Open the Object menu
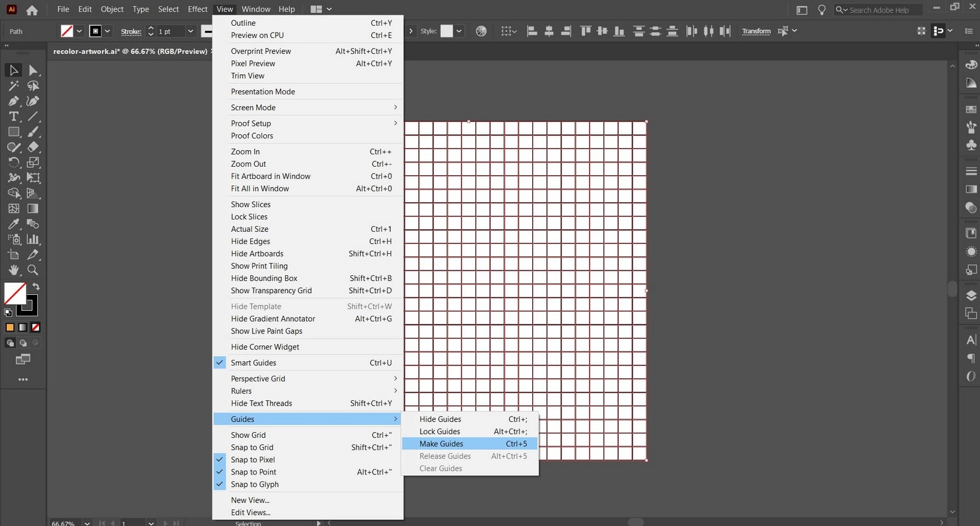Image resolution: width=980 pixels, height=526 pixels. click(x=112, y=9)
